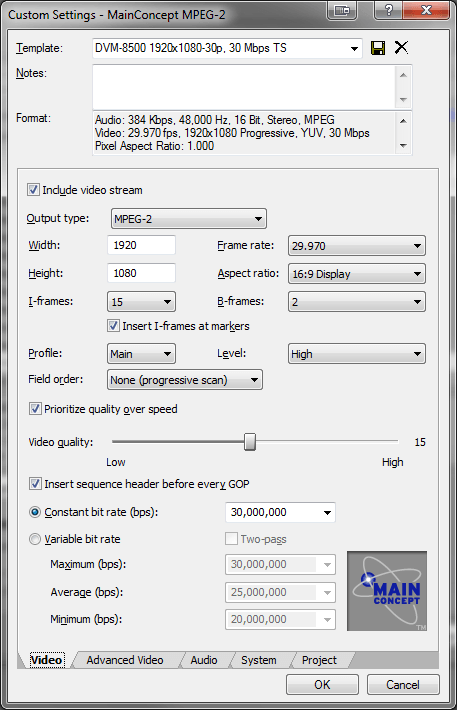The image size is (457, 710).
Task: Expand the Frame rate dropdown
Action: (357, 246)
